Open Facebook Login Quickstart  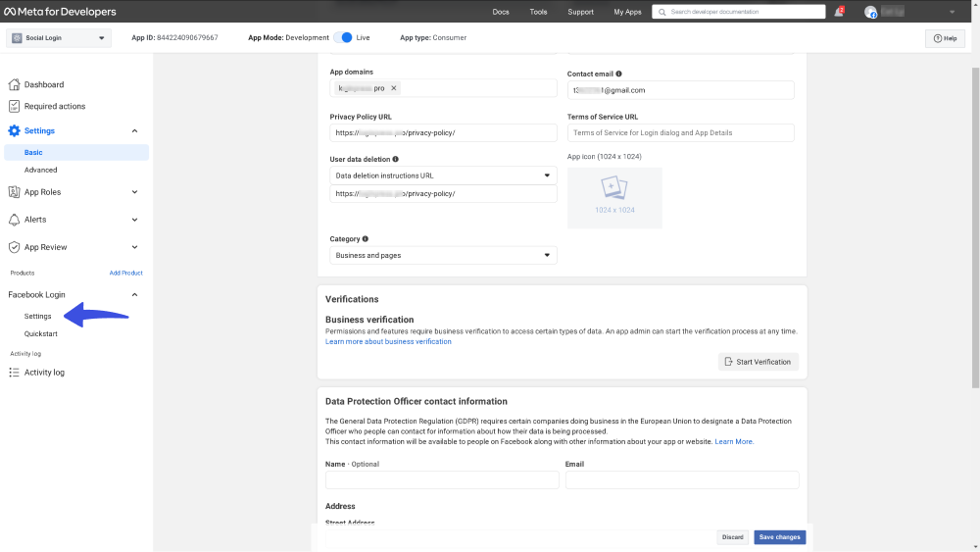pos(40,333)
